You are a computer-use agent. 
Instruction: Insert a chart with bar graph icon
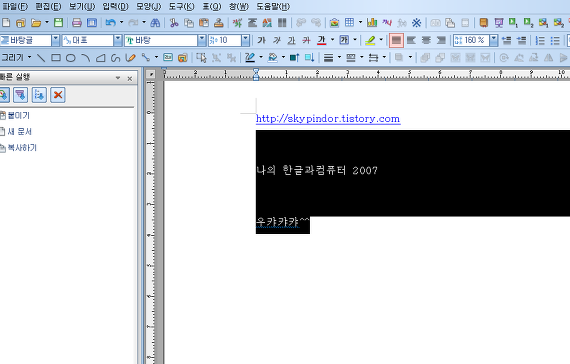(372, 23)
